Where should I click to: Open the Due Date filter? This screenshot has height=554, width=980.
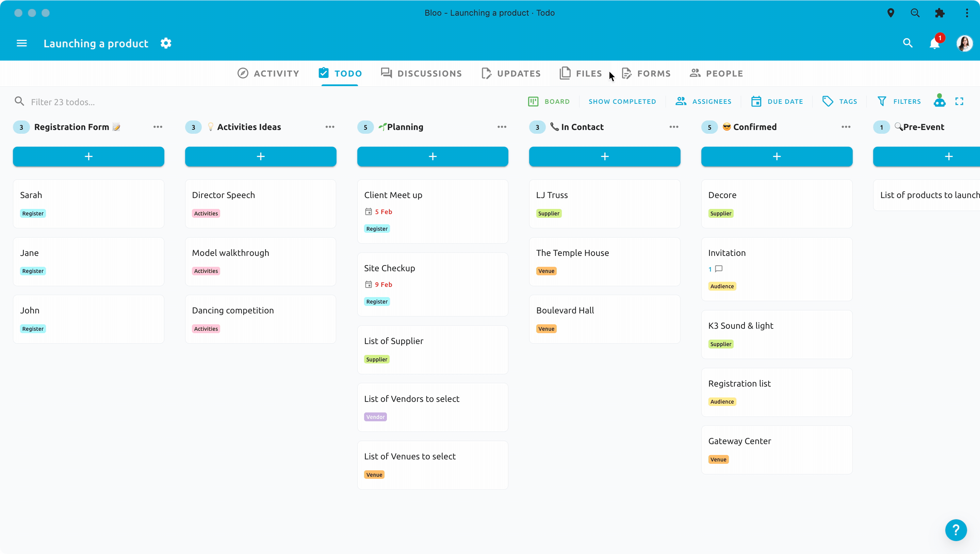coord(777,102)
